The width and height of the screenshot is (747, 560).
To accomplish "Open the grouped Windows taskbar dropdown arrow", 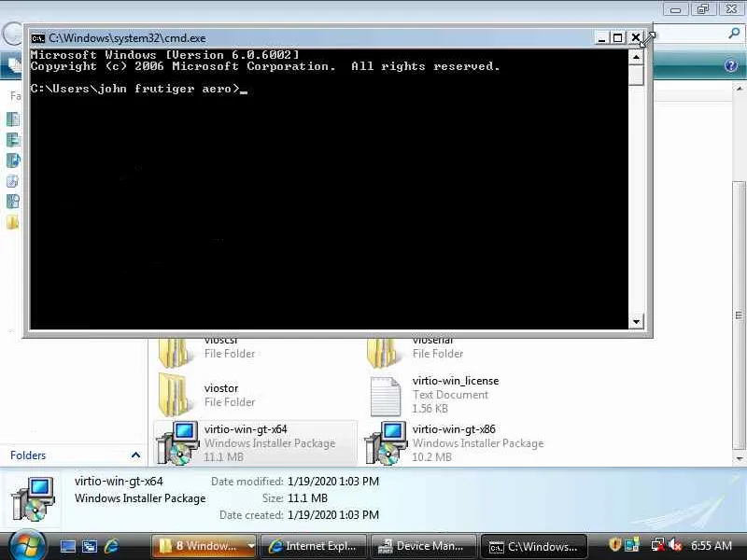I will click(250, 546).
